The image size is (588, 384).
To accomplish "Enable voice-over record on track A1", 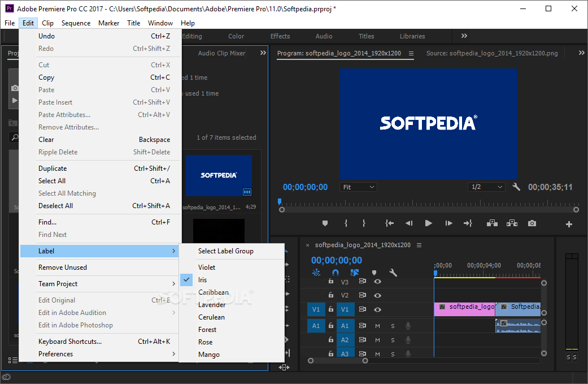I will [408, 326].
